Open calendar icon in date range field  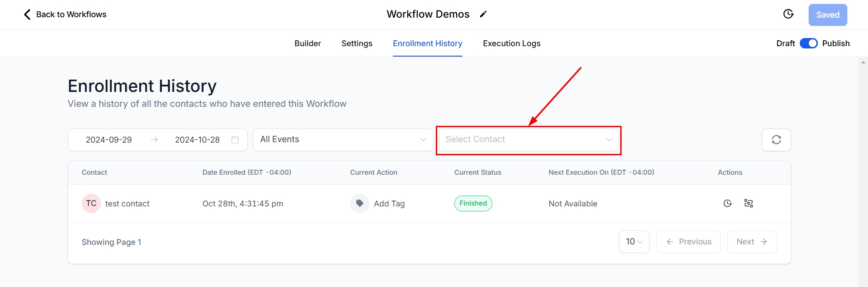(x=235, y=140)
